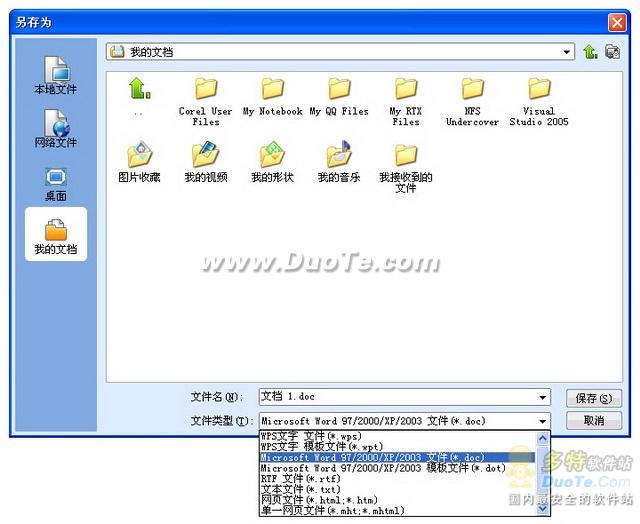The width and height of the screenshot is (640, 524).
Task: Expand the 文件名 dropdown arrow
Action: point(543,398)
